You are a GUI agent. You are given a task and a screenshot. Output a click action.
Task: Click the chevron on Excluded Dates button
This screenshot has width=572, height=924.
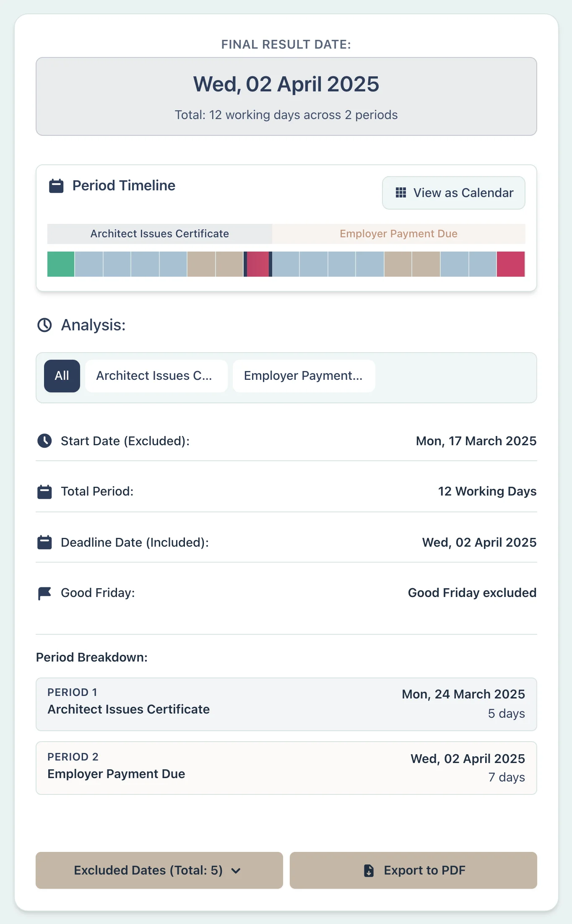click(236, 871)
